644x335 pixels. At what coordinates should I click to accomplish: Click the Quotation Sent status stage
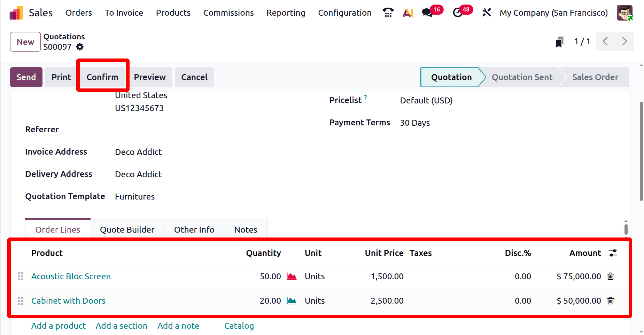point(522,77)
